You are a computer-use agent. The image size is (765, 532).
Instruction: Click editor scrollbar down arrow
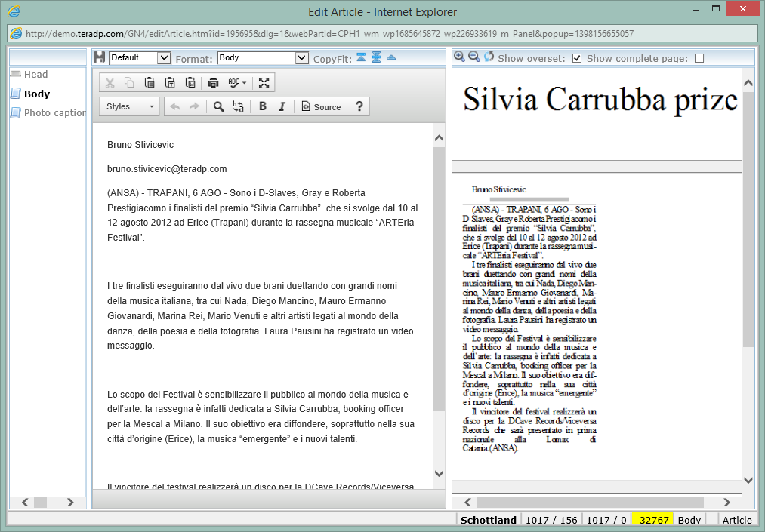tap(439, 473)
